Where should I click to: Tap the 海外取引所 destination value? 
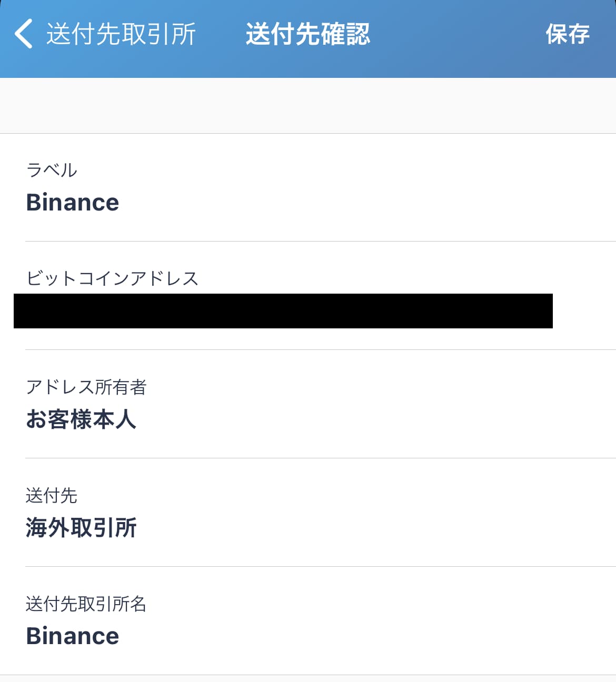(x=81, y=528)
